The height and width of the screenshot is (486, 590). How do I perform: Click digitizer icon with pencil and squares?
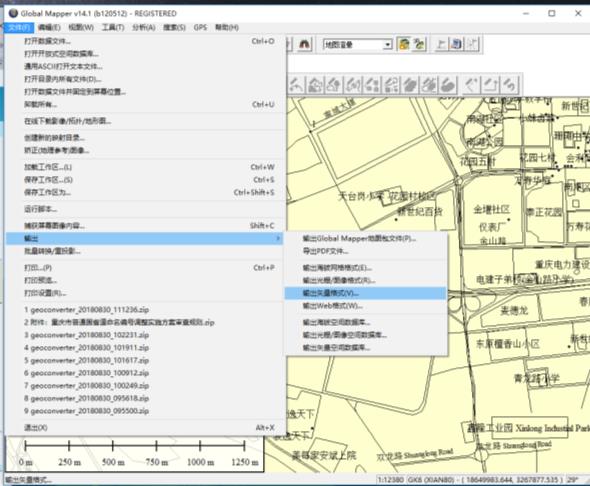pos(372,85)
